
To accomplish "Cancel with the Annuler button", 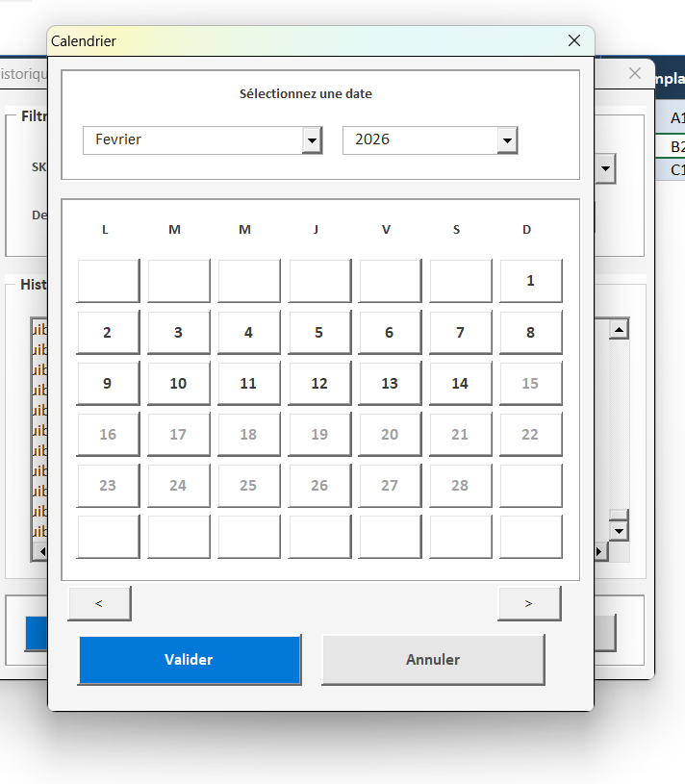I will (433, 660).
